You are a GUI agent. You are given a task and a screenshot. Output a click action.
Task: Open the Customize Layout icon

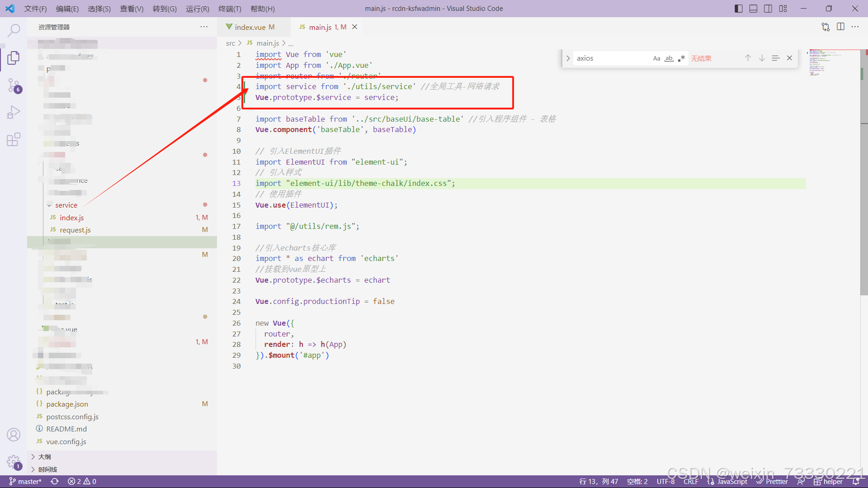[783, 8]
